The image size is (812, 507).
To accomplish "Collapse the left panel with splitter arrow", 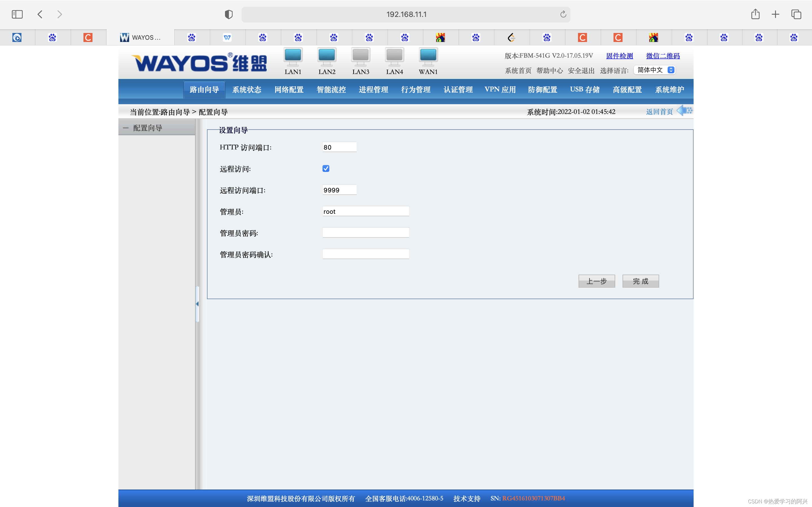I will [x=197, y=304].
